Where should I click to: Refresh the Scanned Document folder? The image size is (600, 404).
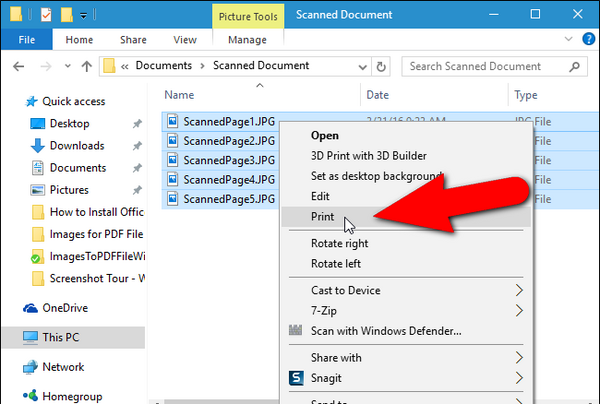coord(381,67)
